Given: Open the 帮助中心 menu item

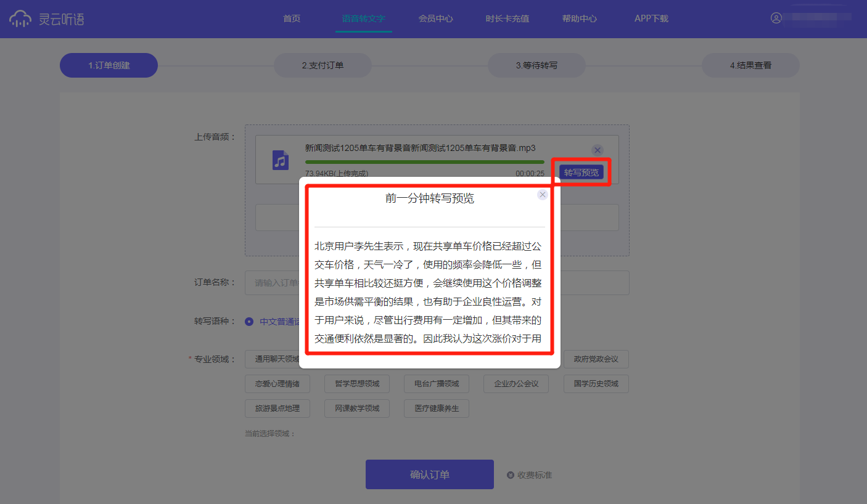Looking at the screenshot, I should (x=579, y=18).
